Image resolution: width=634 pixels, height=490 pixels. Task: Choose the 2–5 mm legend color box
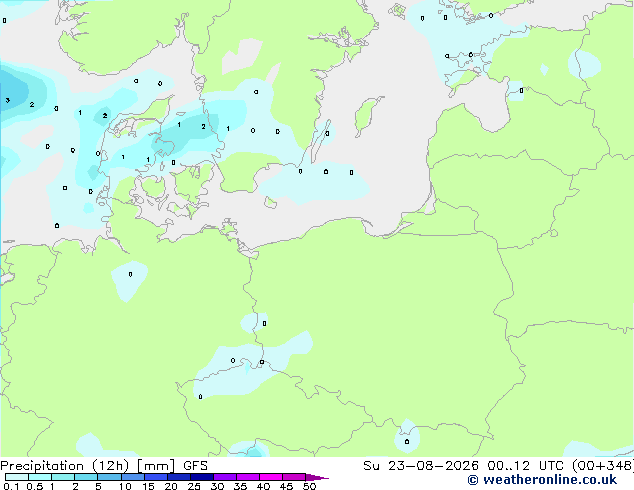tap(86, 477)
